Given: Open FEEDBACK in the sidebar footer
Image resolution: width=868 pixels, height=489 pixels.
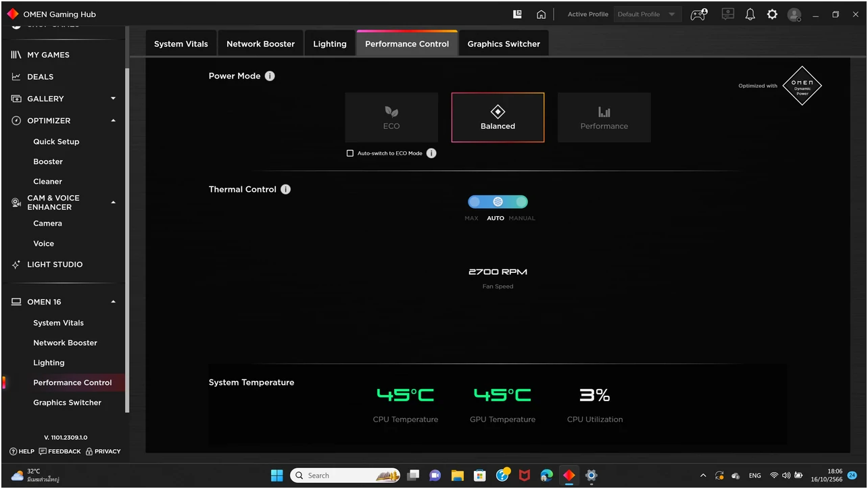Looking at the screenshot, I should (x=60, y=451).
